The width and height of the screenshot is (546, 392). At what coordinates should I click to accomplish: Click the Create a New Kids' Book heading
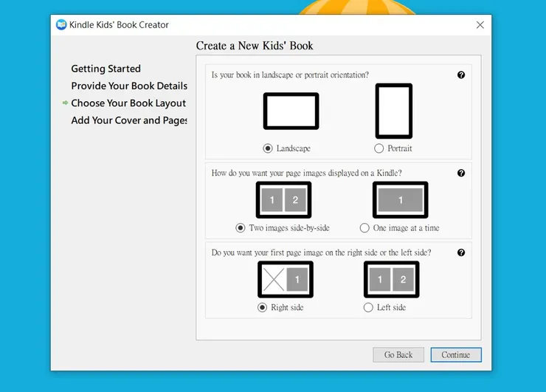[255, 46]
